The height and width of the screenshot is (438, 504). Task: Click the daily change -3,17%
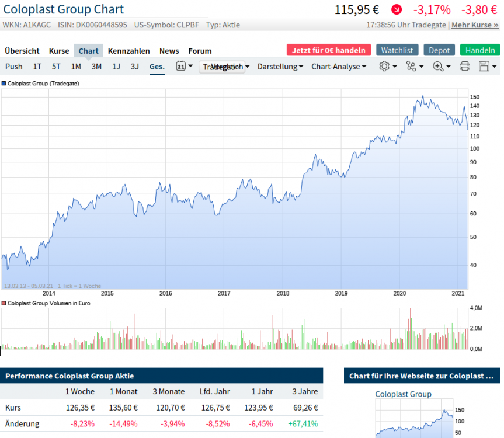[x=432, y=10]
